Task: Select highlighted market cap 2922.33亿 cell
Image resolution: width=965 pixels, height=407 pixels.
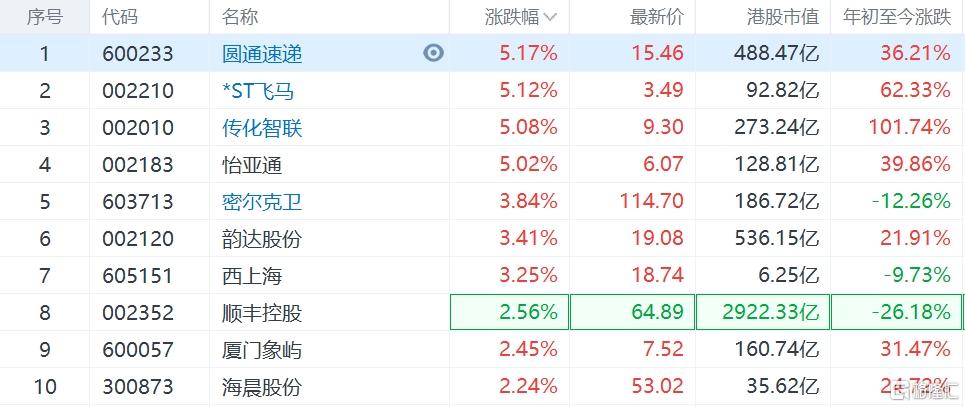Action: tap(763, 312)
